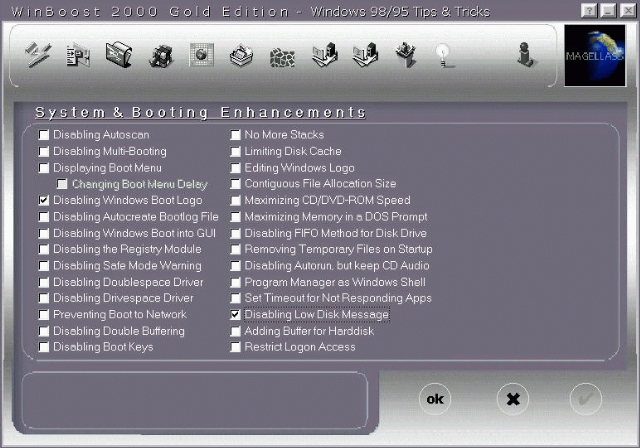The width and height of the screenshot is (640, 448).
Task: Cancel with the X round button
Action: 513,399
